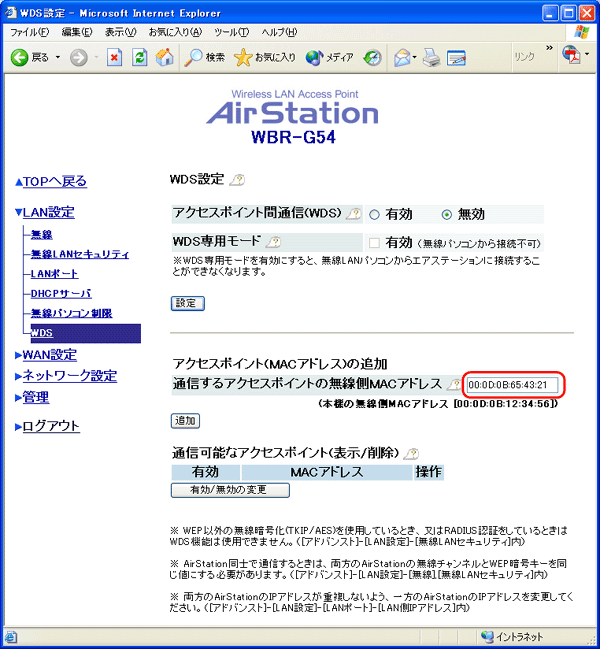Viewport: 600px width, 649px height.
Task: Open help icon beside MAC address field
Action: pyautogui.click(x=454, y=385)
